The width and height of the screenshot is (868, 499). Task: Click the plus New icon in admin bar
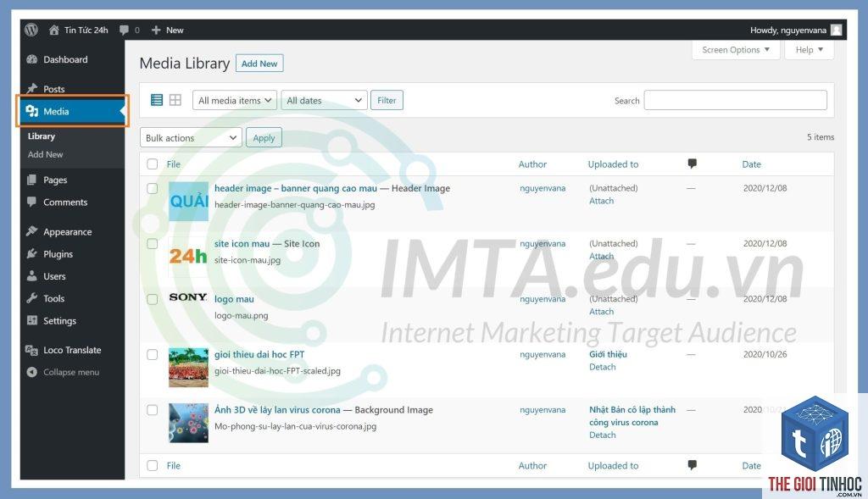pos(156,30)
